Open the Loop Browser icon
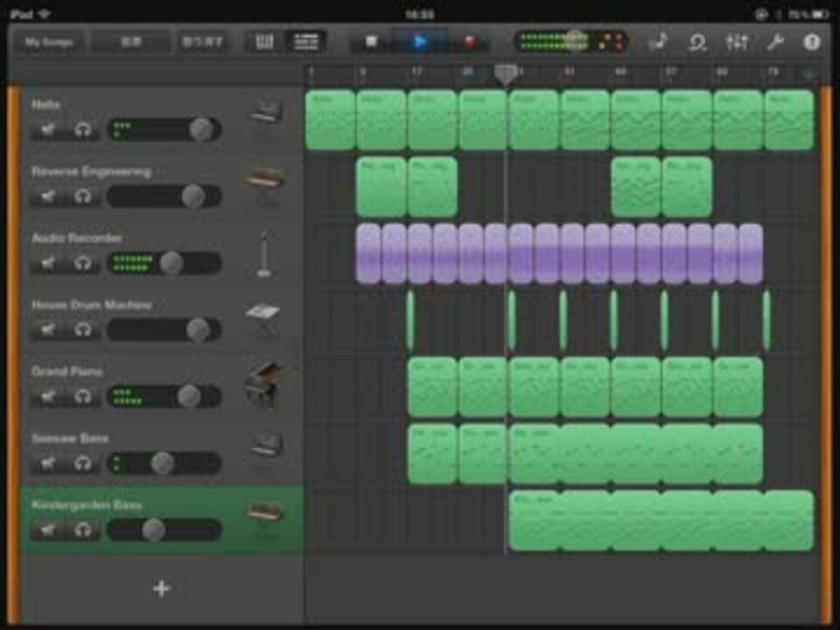 tap(697, 42)
